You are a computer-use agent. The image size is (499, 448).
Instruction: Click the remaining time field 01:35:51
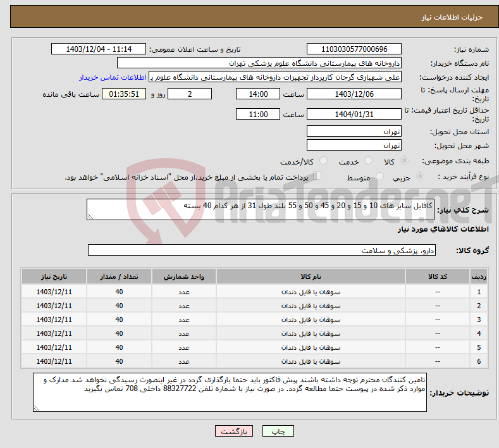[124, 94]
